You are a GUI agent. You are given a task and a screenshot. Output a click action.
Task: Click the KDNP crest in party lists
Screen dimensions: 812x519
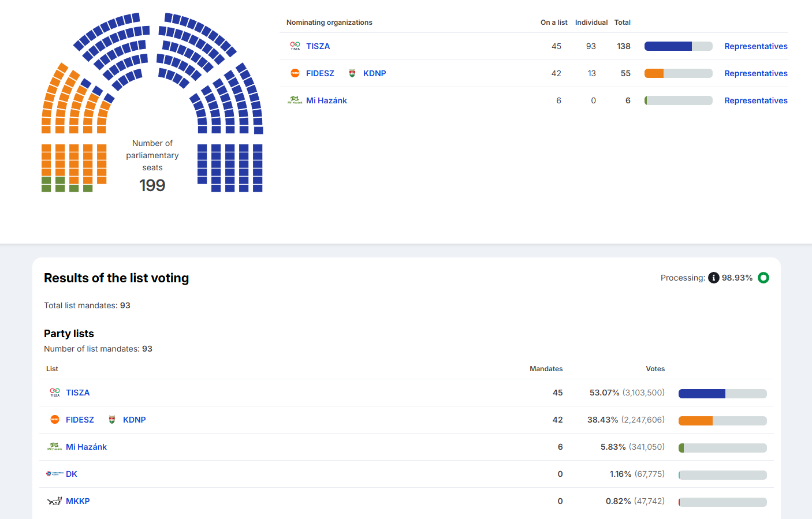click(x=112, y=420)
